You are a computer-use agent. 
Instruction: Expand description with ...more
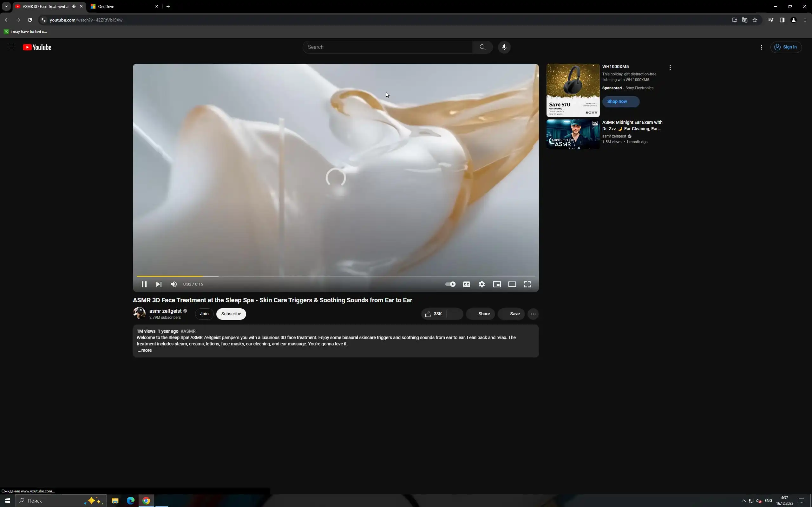click(145, 350)
